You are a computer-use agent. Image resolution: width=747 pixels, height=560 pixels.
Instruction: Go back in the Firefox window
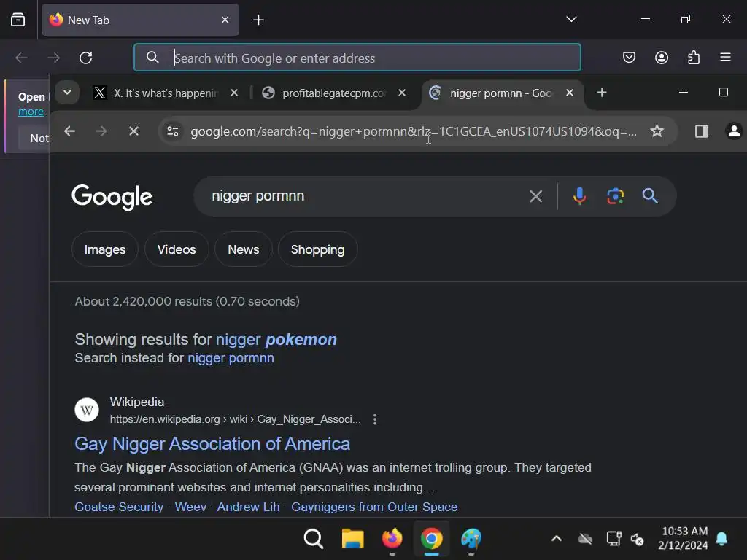click(x=21, y=58)
